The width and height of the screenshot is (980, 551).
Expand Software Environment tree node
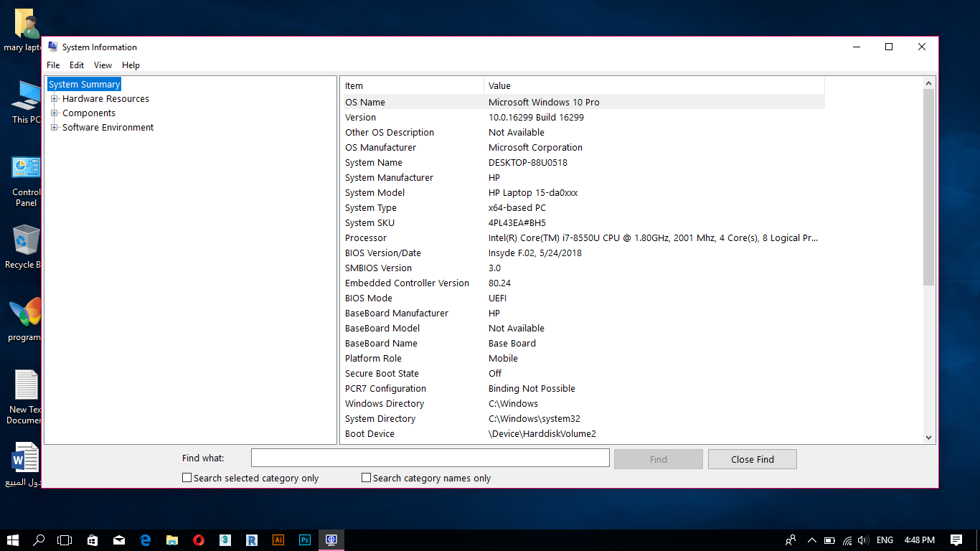(54, 128)
